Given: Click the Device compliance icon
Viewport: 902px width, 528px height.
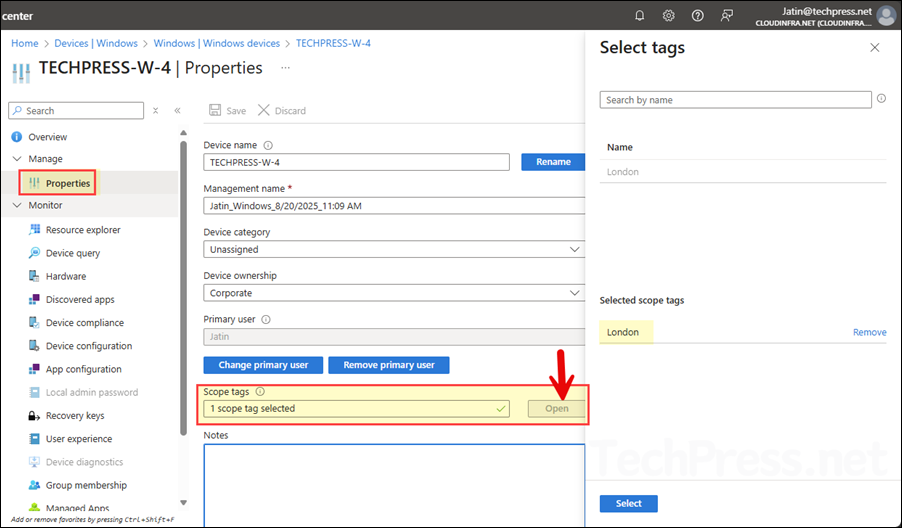Looking at the screenshot, I should tap(35, 323).
